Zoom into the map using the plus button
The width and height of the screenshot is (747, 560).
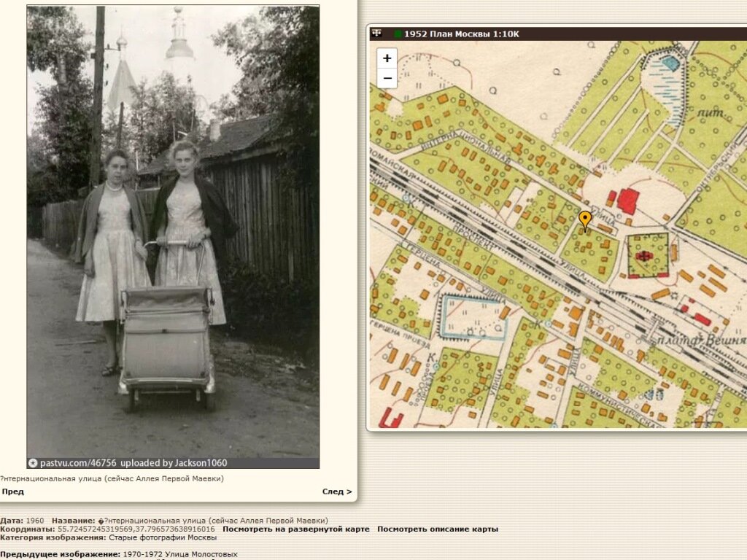click(x=386, y=58)
